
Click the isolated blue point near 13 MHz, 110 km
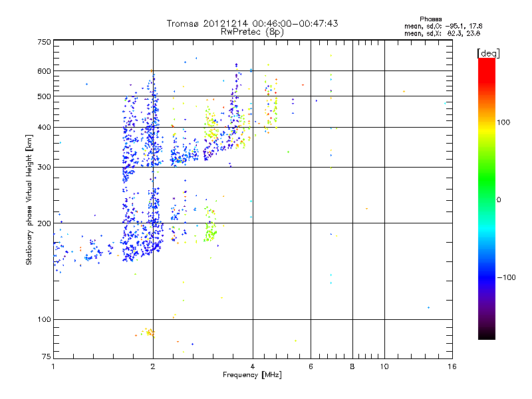click(428, 308)
